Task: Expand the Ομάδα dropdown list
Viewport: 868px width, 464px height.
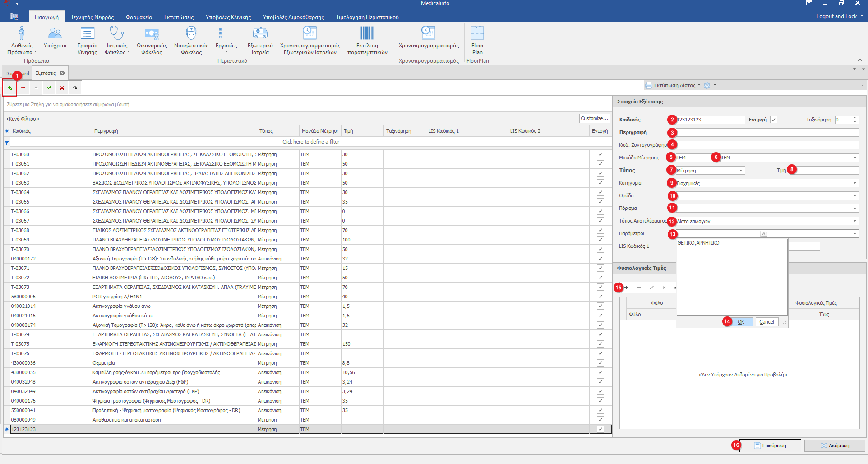Action: (x=854, y=196)
